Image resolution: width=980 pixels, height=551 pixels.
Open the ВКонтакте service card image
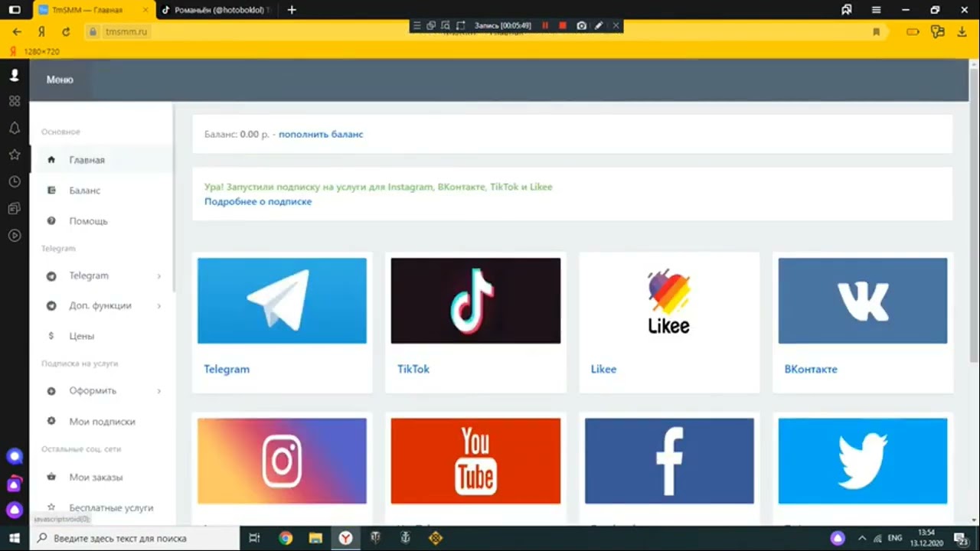(863, 301)
